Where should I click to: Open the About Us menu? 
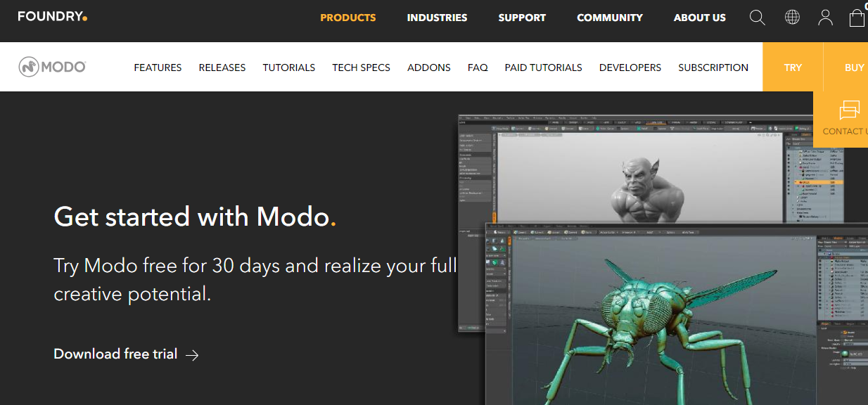click(x=700, y=18)
